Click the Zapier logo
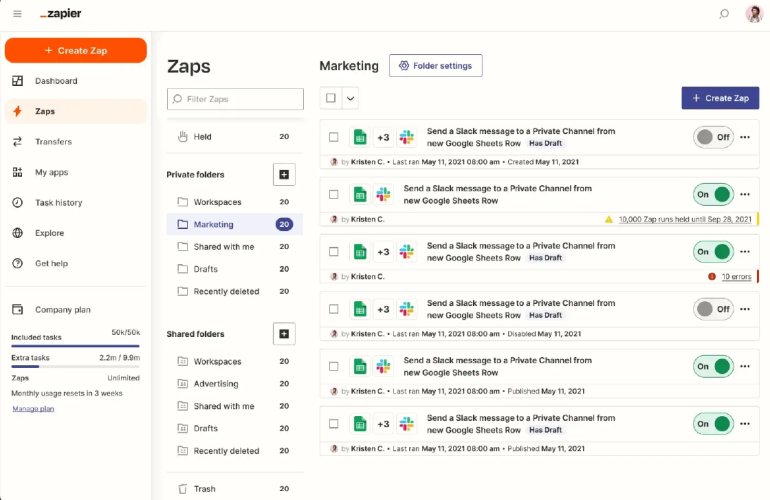The width and height of the screenshot is (770, 500). 60,14
